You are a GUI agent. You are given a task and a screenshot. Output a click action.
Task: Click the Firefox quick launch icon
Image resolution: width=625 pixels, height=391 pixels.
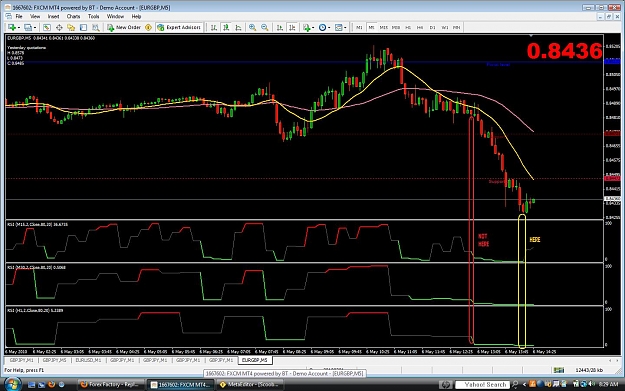(x=51, y=385)
